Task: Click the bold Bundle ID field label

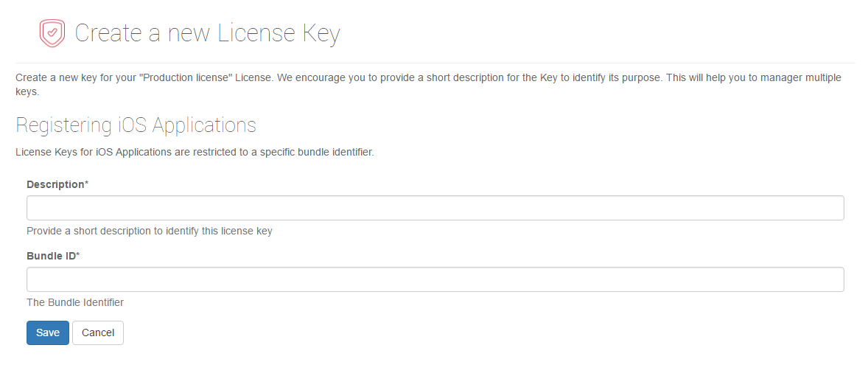Action: coord(51,256)
